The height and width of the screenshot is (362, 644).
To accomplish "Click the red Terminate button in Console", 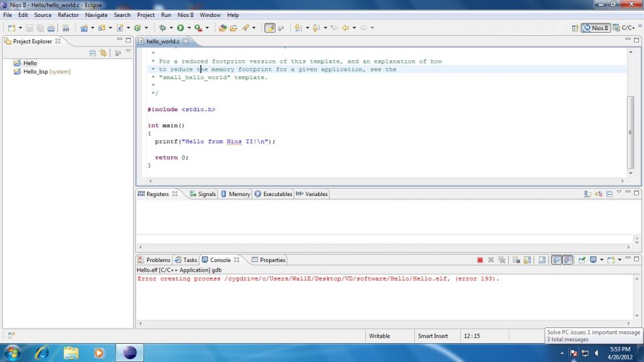I will pyautogui.click(x=480, y=260).
